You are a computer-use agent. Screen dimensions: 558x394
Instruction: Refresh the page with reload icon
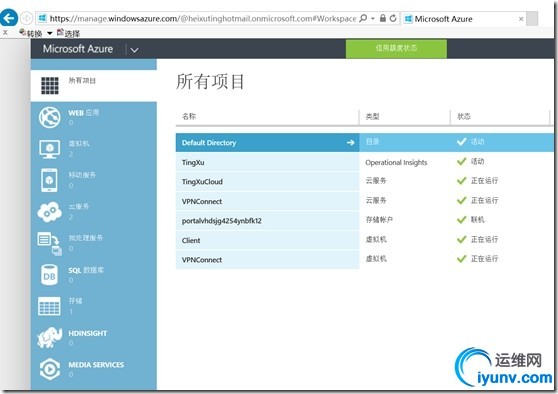393,18
